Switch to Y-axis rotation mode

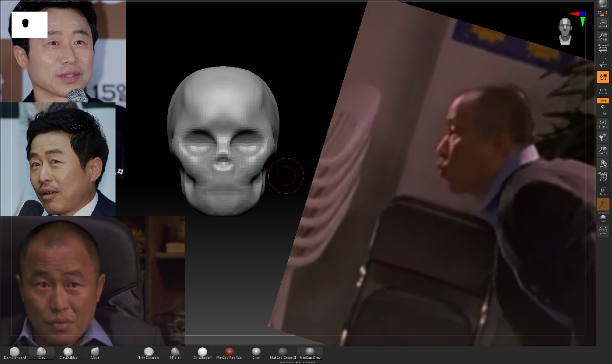coord(603,107)
